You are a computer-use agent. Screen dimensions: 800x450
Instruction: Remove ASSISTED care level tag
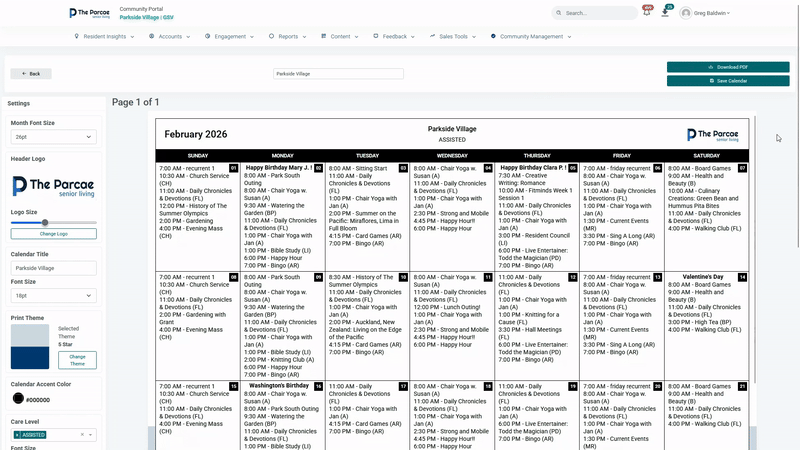17,435
